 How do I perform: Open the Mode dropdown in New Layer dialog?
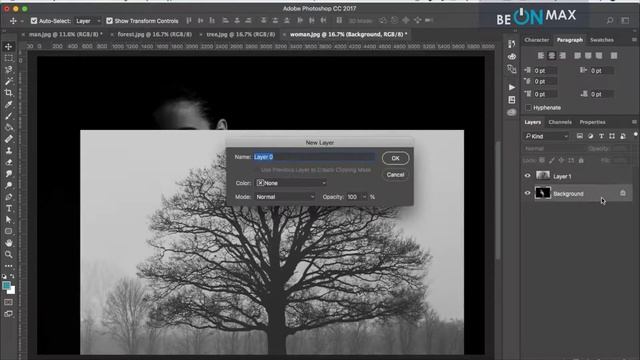pos(285,197)
